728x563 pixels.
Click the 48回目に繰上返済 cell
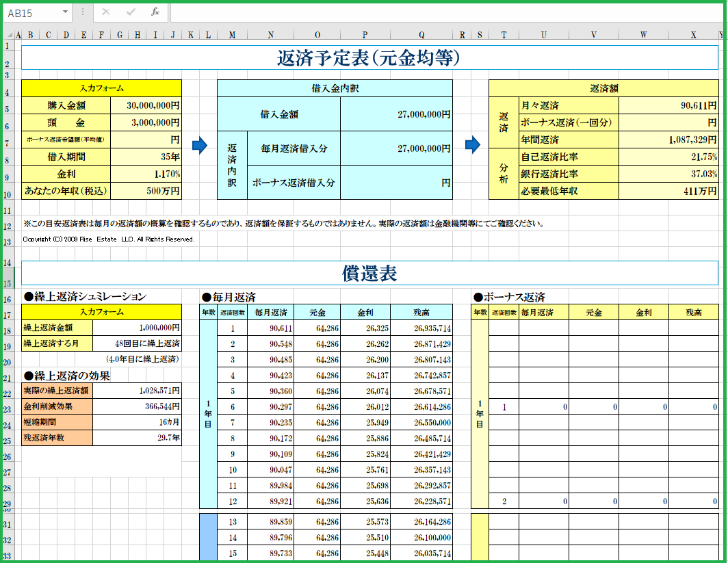138,343
